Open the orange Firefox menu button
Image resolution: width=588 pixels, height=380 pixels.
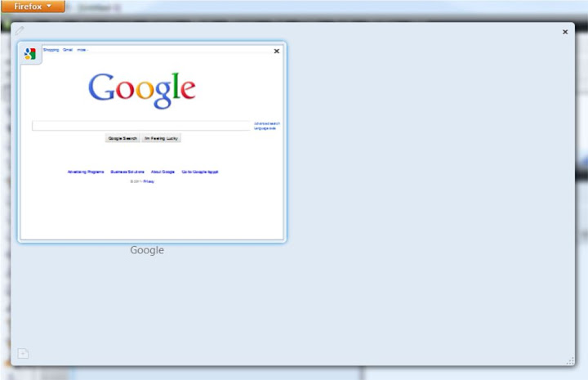pos(33,6)
